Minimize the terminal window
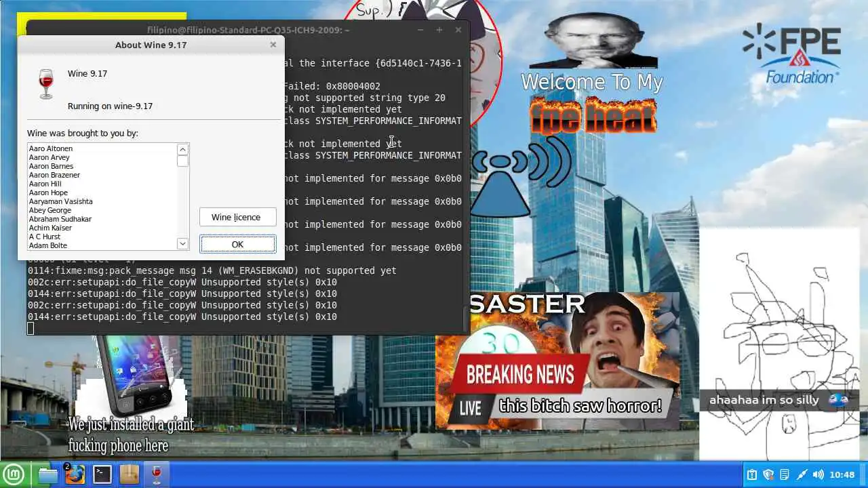The image size is (868, 488). (x=420, y=30)
